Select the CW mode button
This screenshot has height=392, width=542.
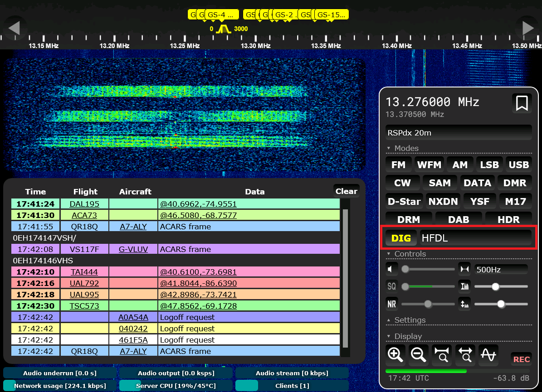402,183
